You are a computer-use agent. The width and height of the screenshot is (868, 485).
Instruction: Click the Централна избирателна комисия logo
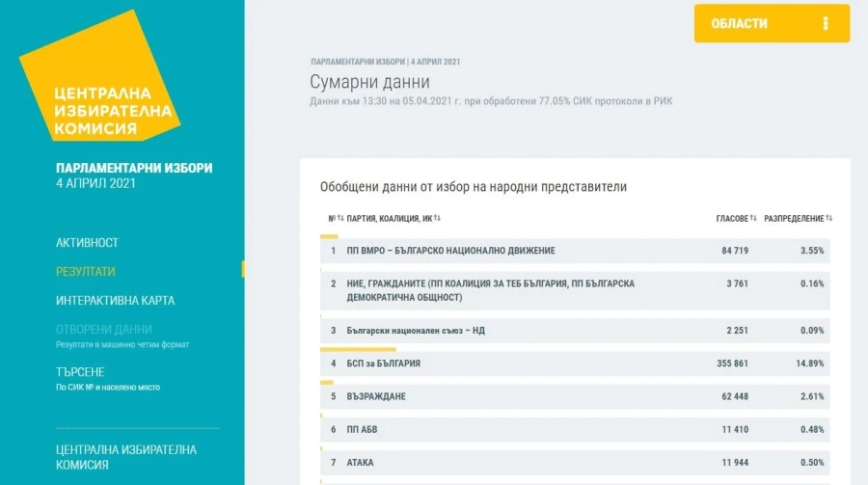click(x=100, y=76)
